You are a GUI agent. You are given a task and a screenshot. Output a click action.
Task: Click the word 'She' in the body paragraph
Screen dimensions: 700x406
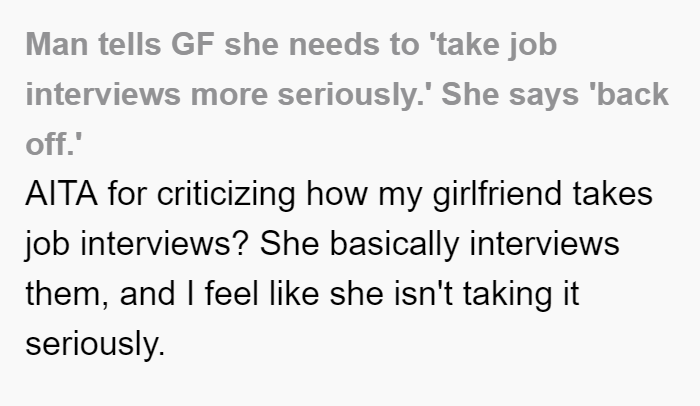289,244
